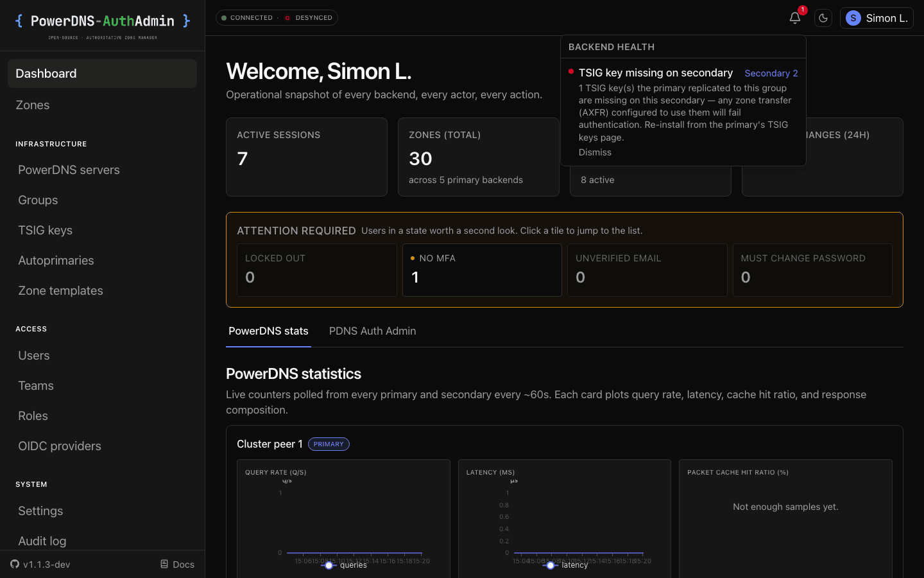Open the Locked Out tile

317,270
